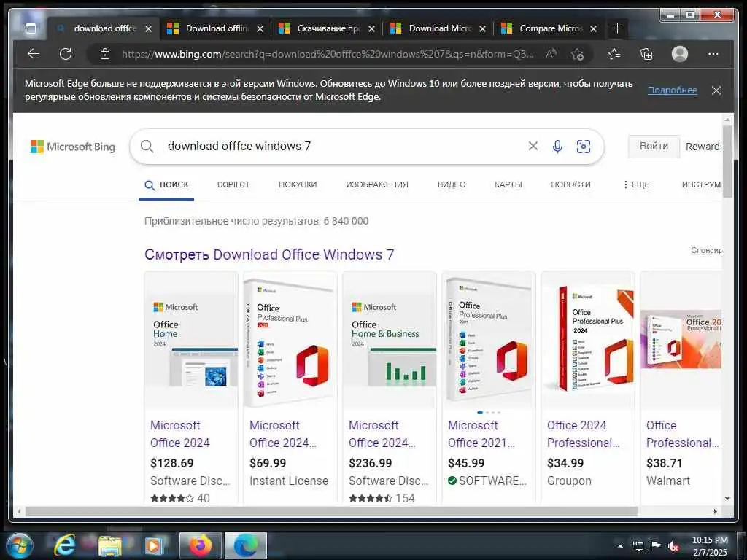Viewport: 747px width, 560px height.
Task: Close the 'Download offline' tab
Action: 260,29
